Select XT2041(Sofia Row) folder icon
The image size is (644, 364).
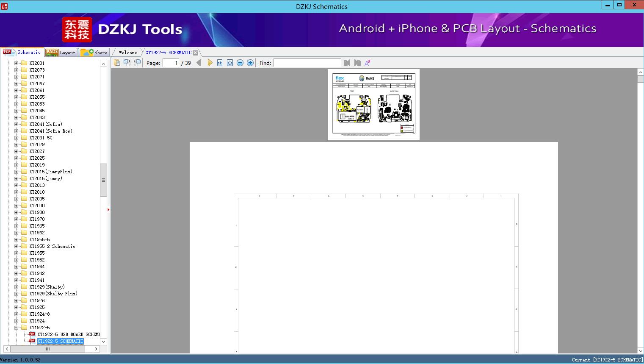pos(24,131)
